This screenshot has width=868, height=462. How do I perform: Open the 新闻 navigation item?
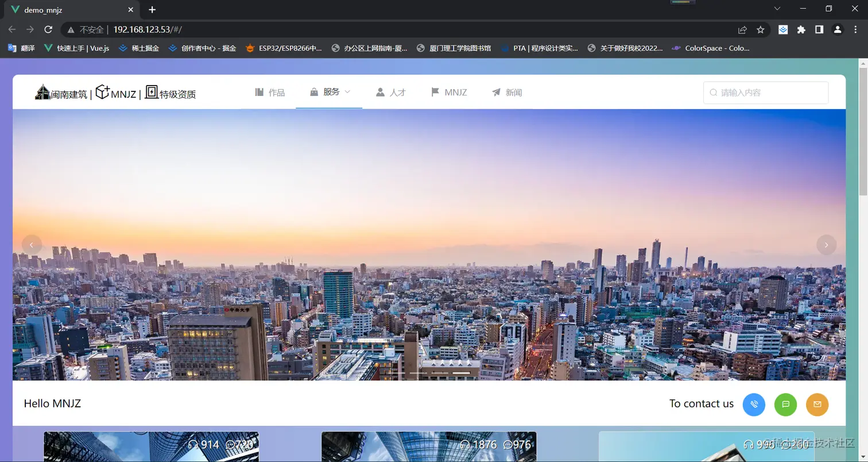coord(507,92)
